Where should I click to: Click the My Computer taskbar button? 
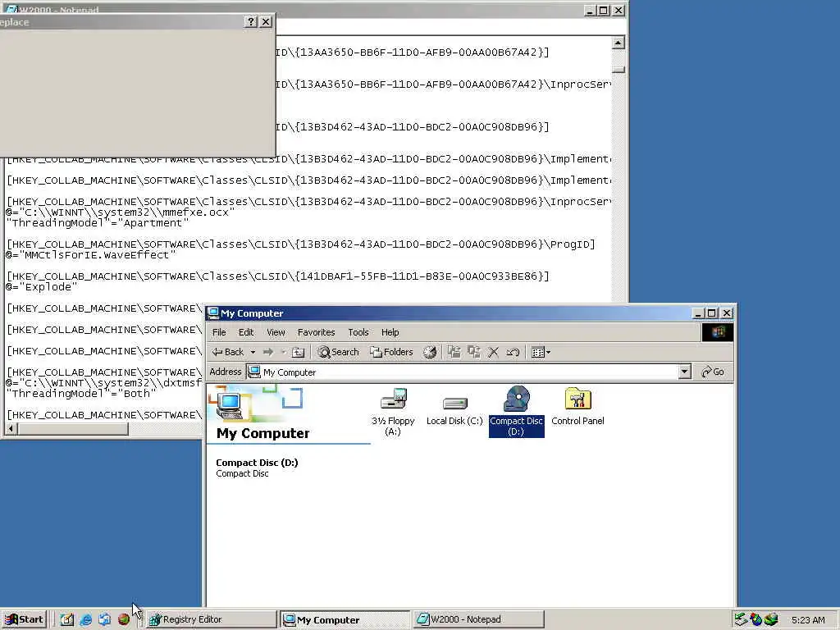345,619
